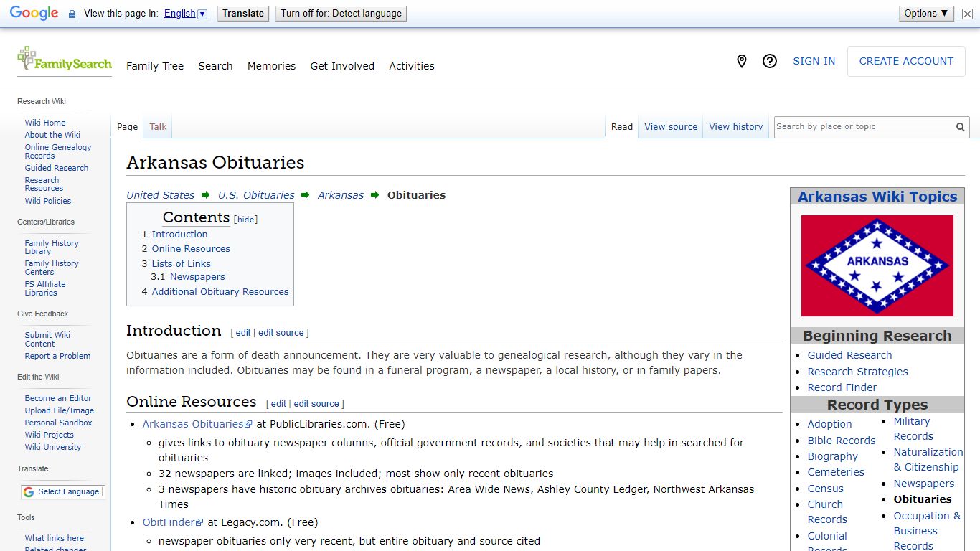Viewport: 980px width, 551px height.
Task: Open the Family Tree menu
Action: pos(155,66)
